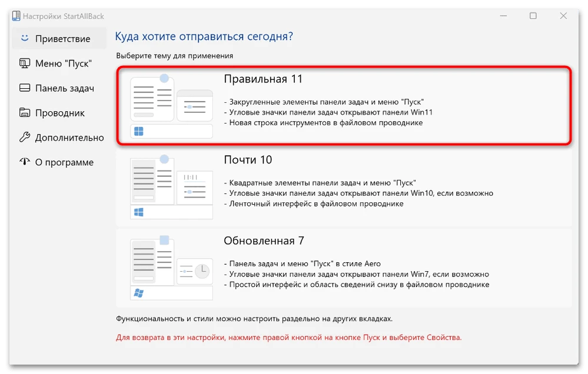Click the folder icon beside Проводник
This screenshot has height=374, width=588.
pos(24,112)
